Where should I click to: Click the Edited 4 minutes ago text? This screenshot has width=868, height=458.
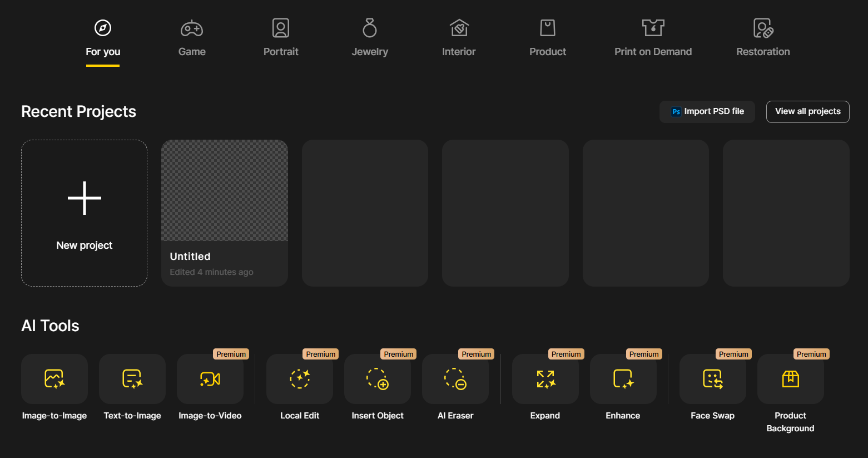211,272
